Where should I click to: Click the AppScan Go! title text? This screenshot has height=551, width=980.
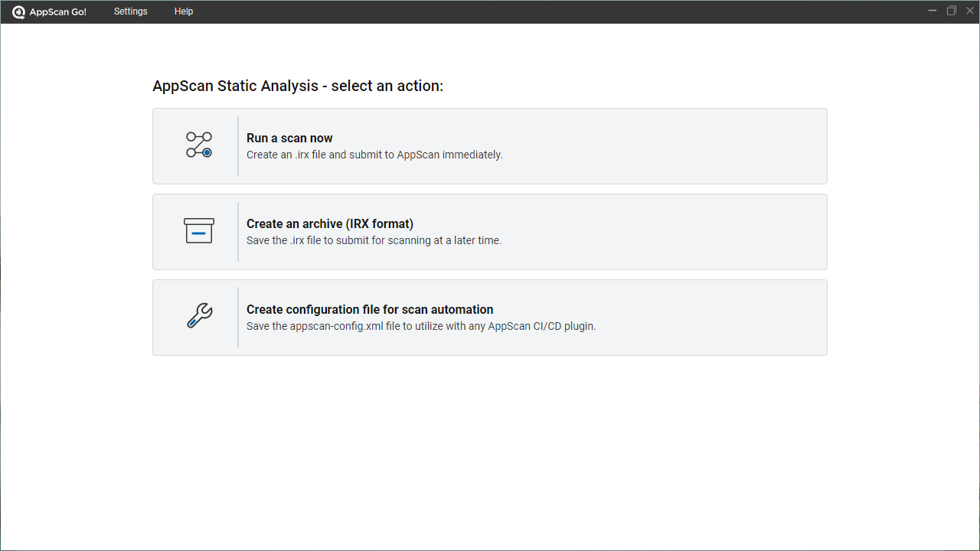58,12
